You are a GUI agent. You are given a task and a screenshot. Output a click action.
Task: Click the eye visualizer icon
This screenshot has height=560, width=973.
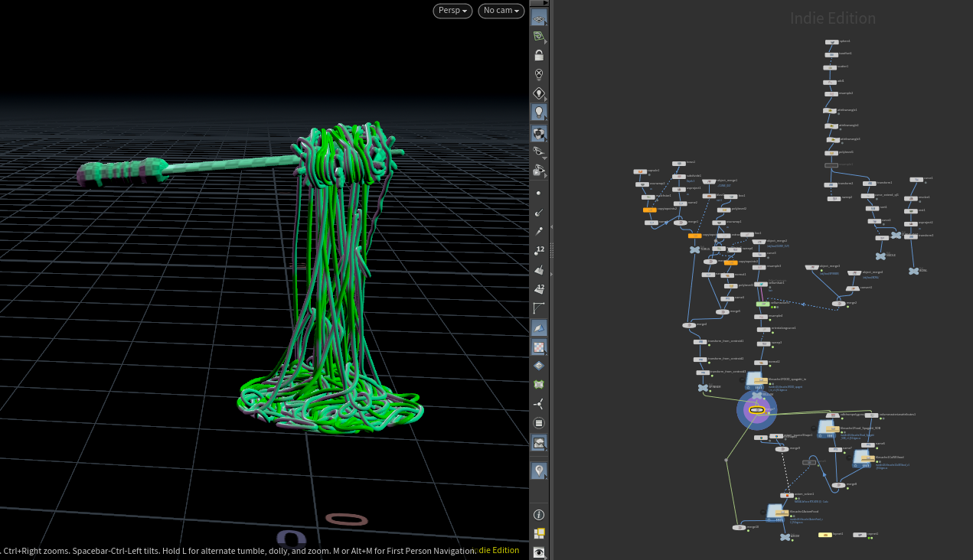tap(539, 552)
